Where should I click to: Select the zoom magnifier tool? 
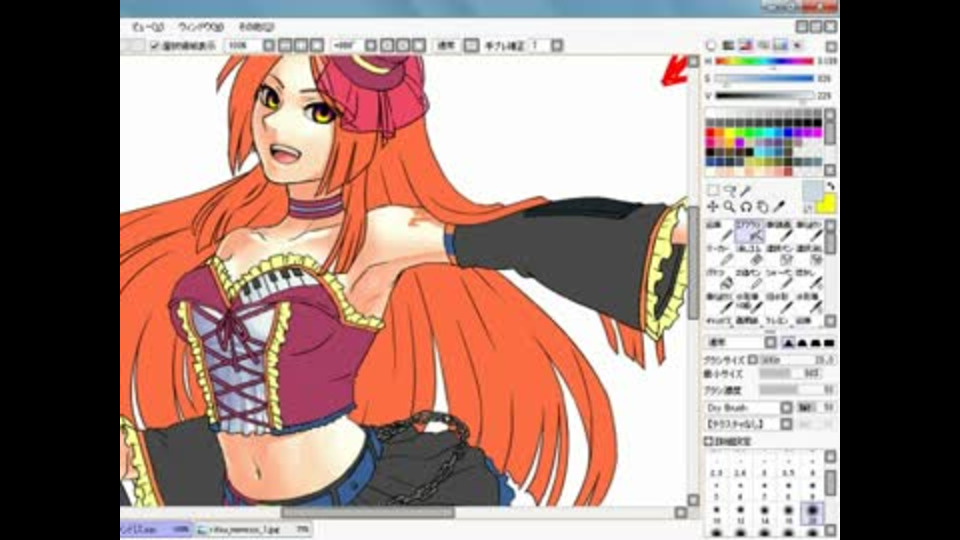729,207
